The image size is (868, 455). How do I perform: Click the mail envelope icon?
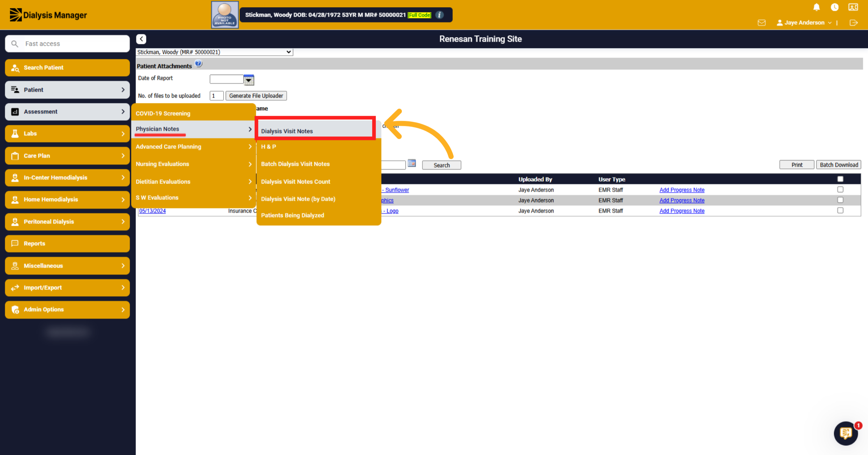click(x=762, y=23)
